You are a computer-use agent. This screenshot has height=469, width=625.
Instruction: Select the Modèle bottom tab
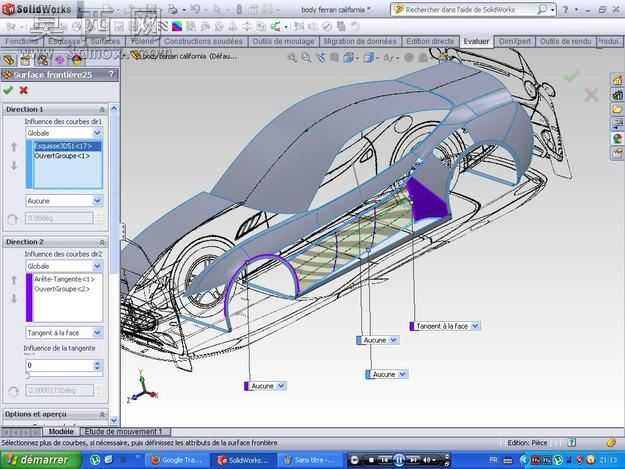click(61, 432)
